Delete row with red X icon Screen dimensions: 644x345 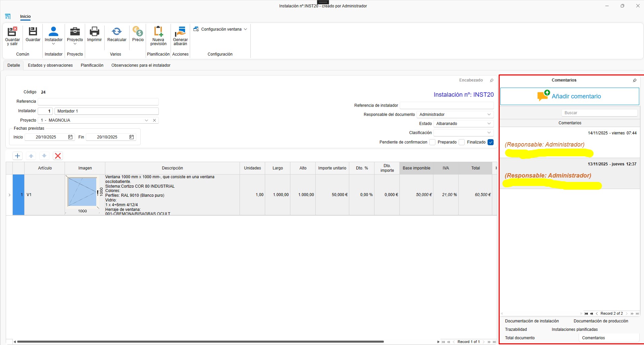click(58, 156)
